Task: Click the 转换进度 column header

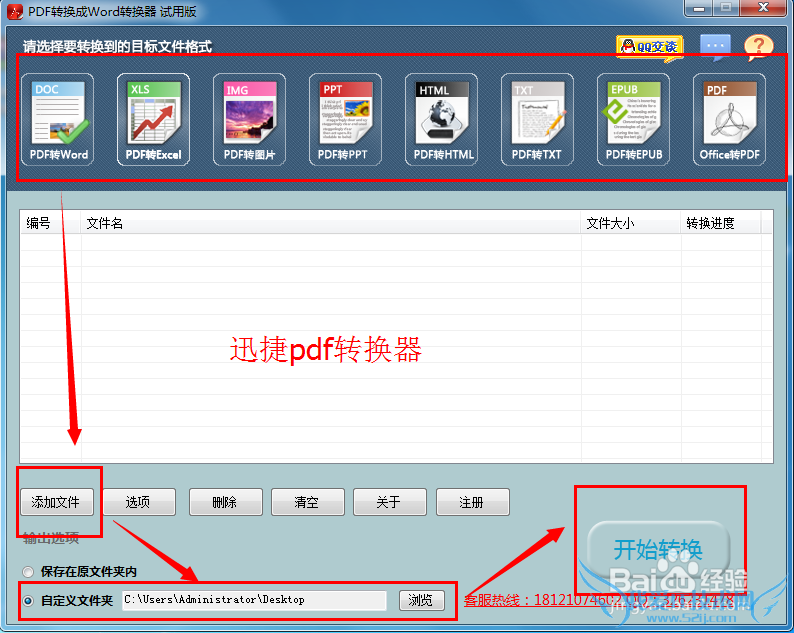Action: pos(721,223)
